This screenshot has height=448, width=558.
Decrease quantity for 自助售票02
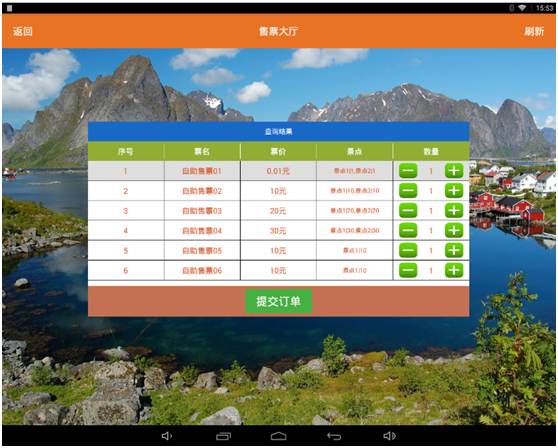[x=408, y=191]
